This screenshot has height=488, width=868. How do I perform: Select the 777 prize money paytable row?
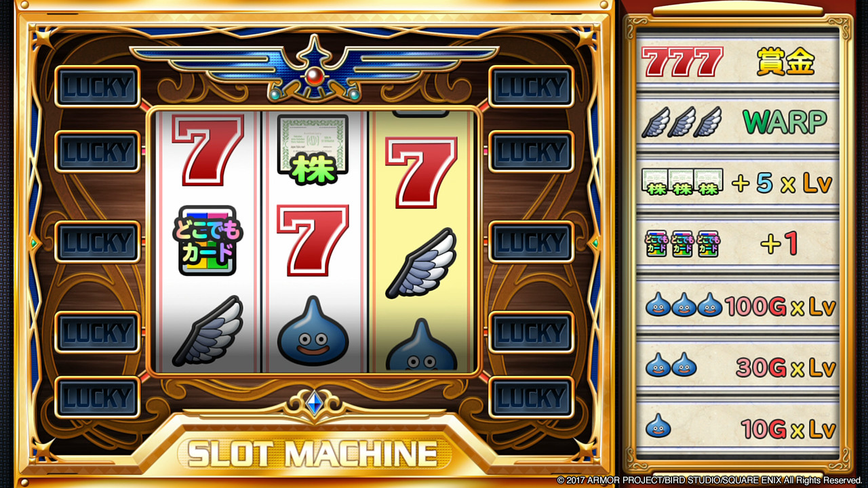tap(737, 62)
